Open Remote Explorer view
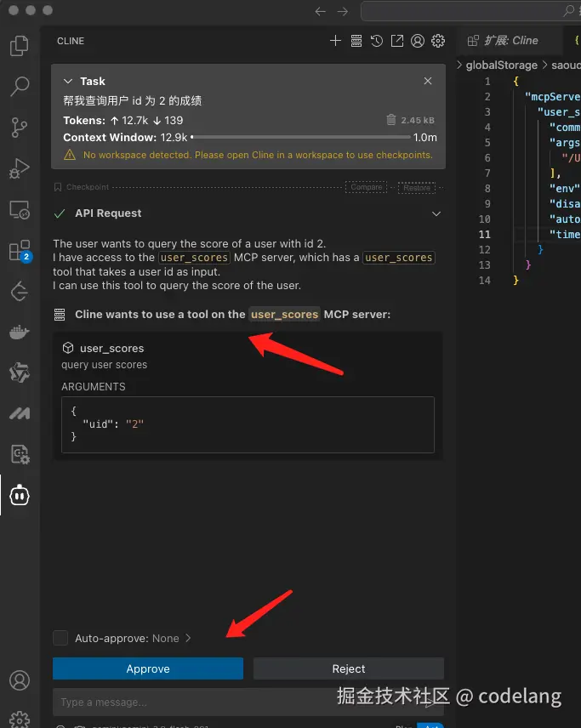Image resolution: width=581 pixels, height=728 pixels. pos(19,210)
